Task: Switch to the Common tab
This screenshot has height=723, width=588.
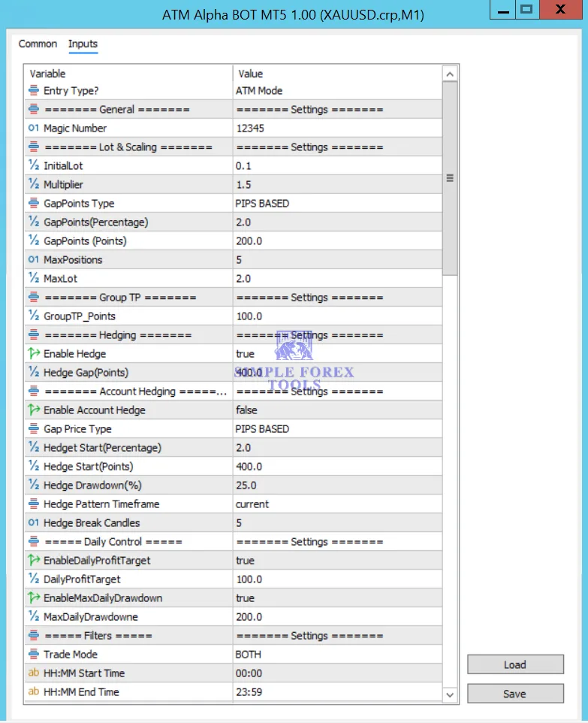Action: coord(38,44)
